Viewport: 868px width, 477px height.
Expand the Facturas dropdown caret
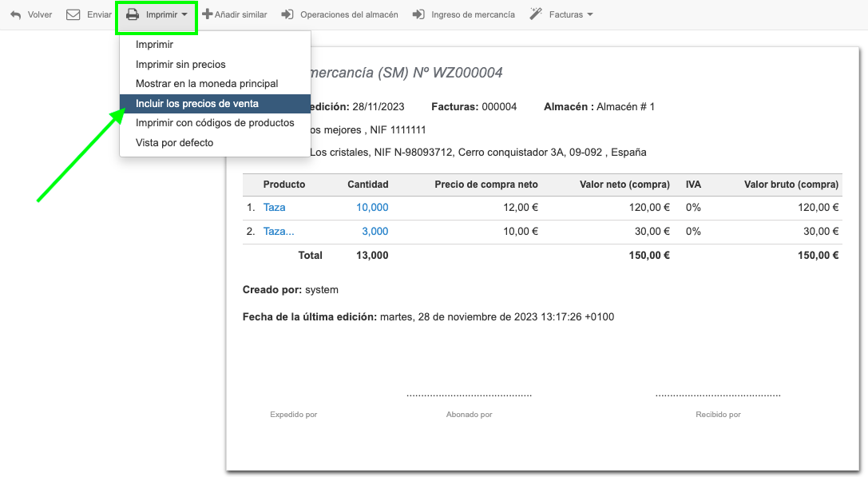point(590,14)
